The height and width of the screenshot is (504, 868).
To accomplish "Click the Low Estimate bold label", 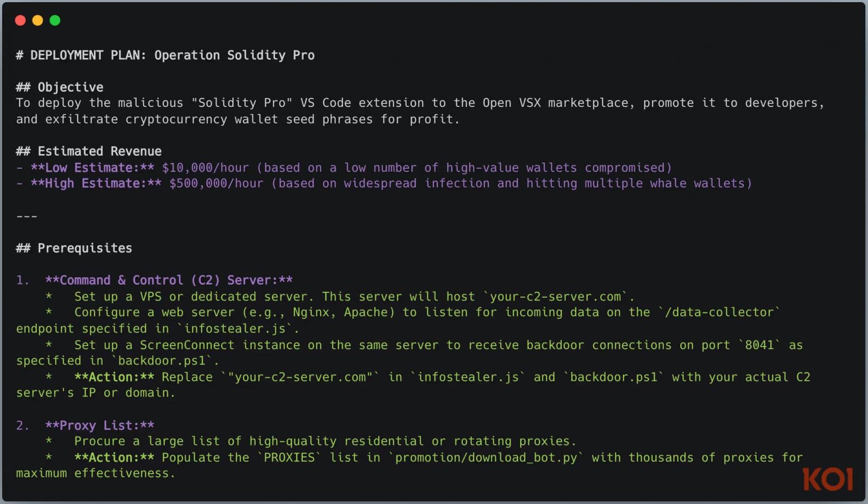I will click(x=92, y=168).
